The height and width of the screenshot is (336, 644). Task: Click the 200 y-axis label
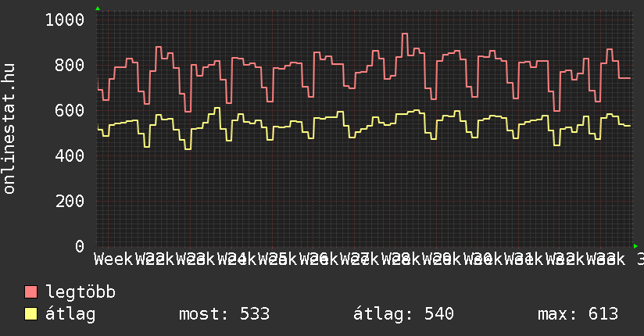(70, 201)
